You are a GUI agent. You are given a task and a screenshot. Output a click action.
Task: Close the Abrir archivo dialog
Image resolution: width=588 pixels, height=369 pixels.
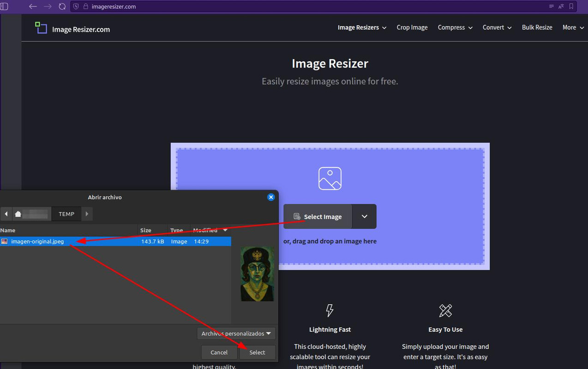[271, 197]
